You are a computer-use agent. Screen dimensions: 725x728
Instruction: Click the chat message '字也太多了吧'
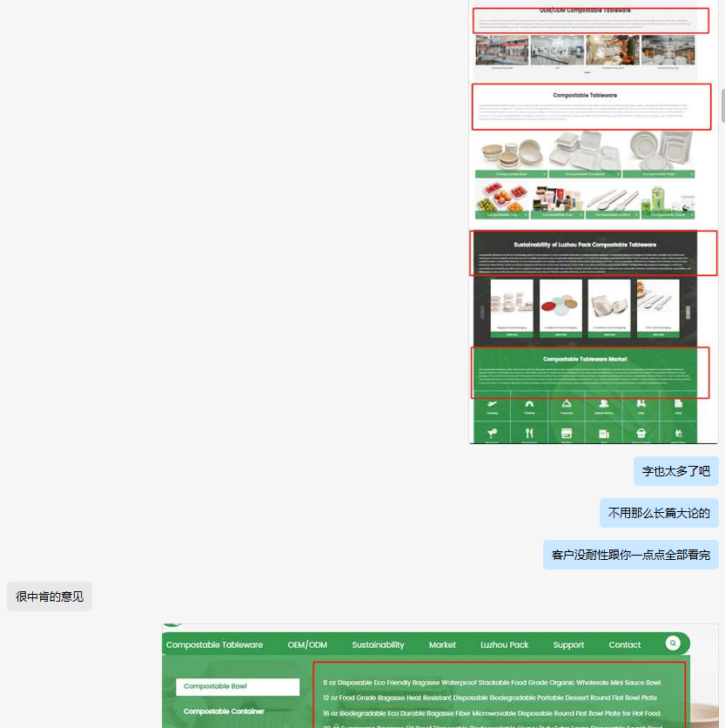click(x=675, y=471)
